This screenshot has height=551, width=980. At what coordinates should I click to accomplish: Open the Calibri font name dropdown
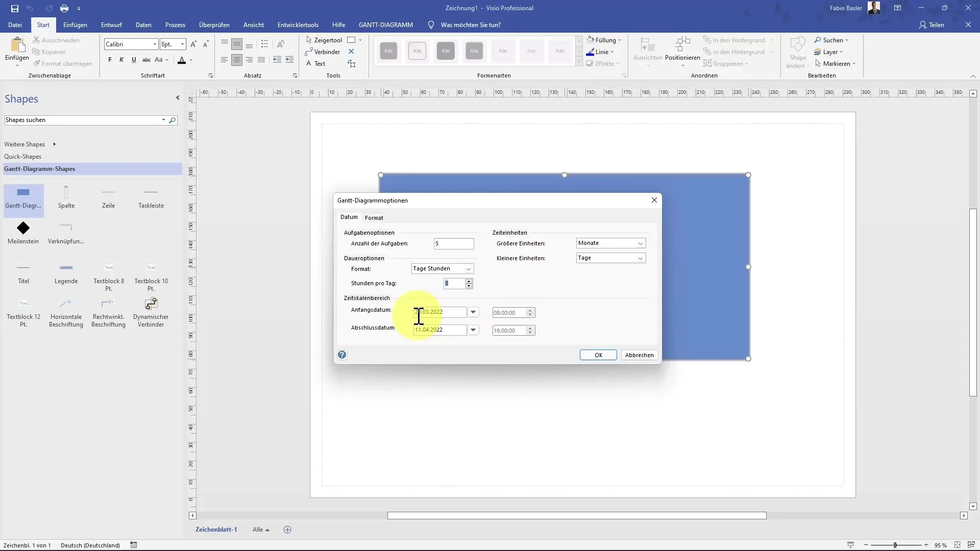(155, 44)
